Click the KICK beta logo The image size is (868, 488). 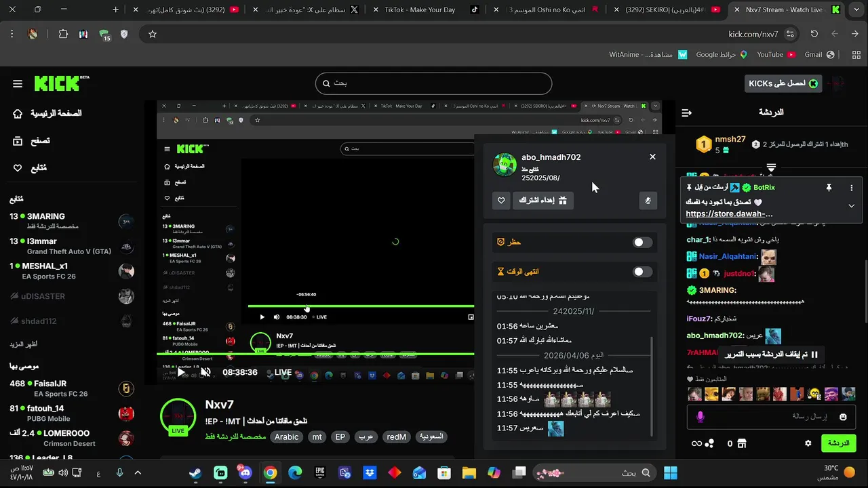62,83
